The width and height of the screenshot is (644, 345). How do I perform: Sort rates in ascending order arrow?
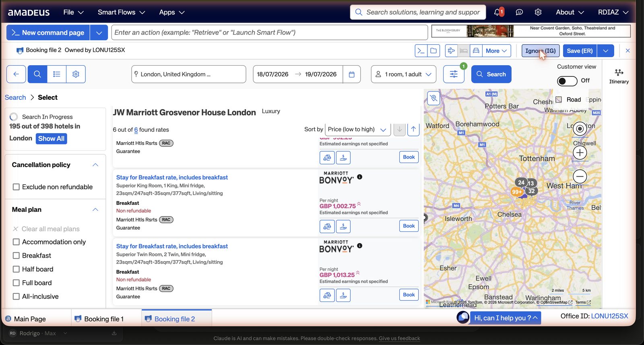413,129
